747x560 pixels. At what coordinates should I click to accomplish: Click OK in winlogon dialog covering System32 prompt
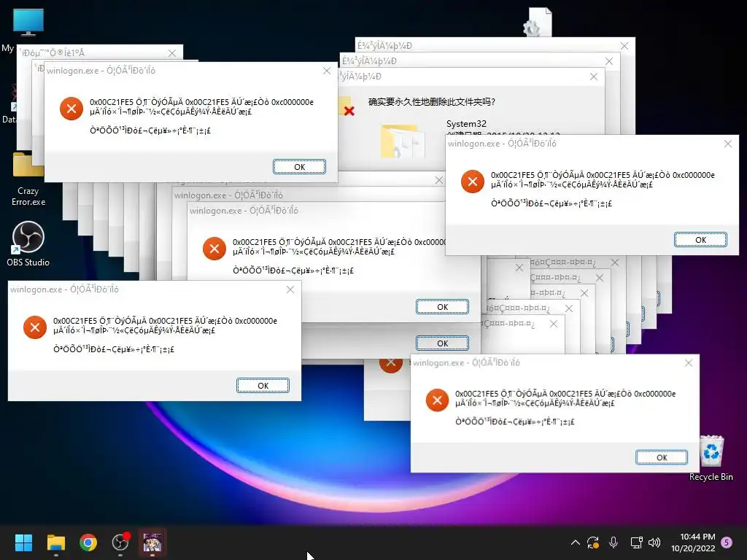click(x=700, y=239)
